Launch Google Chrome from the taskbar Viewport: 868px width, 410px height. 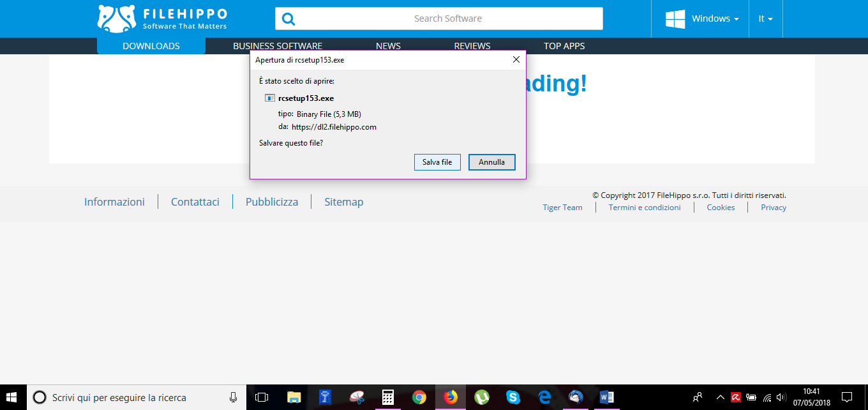[419, 397]
